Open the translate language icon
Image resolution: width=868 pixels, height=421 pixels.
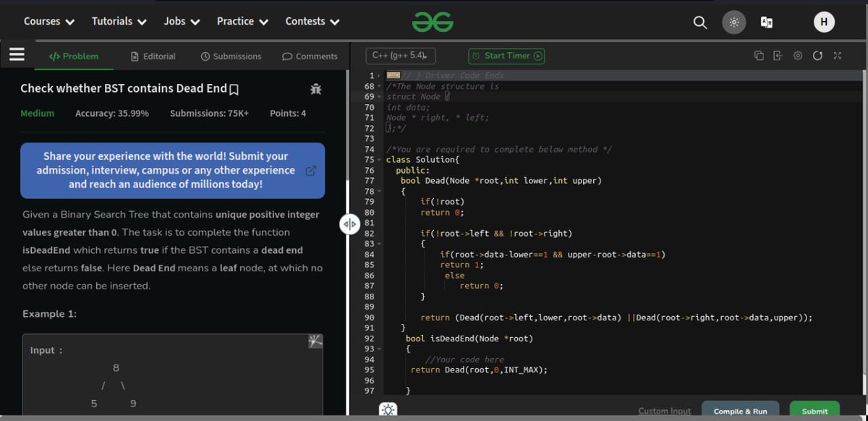767,22
